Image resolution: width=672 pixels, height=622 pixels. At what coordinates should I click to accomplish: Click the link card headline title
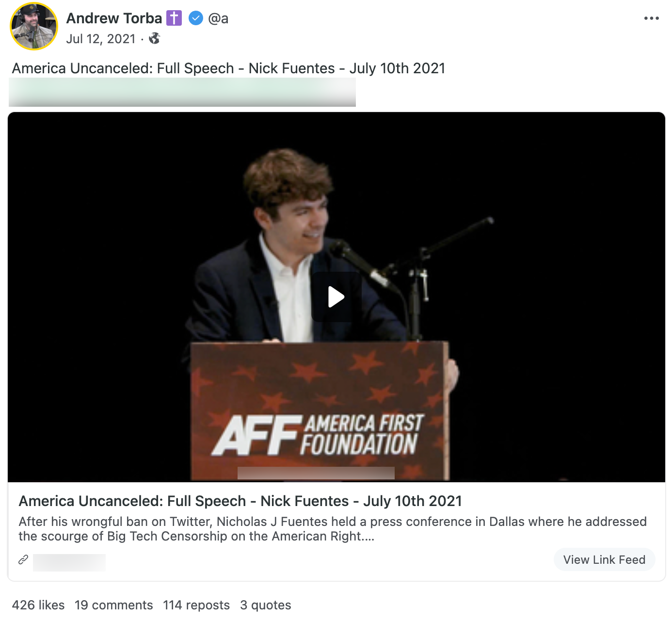coord(240,501)
